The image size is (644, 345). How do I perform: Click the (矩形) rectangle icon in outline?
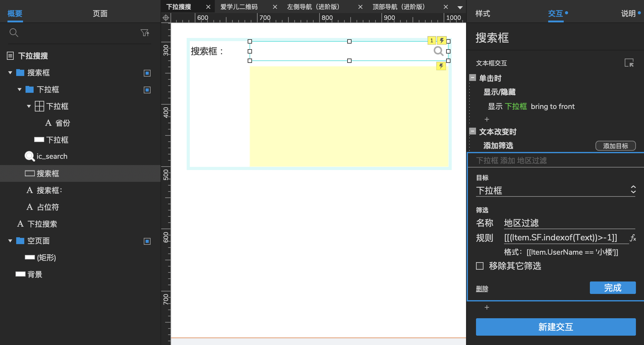30,257
